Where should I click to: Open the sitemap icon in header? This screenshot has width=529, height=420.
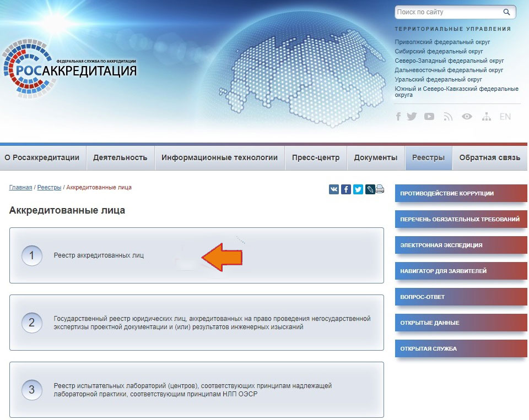(487, 117)
